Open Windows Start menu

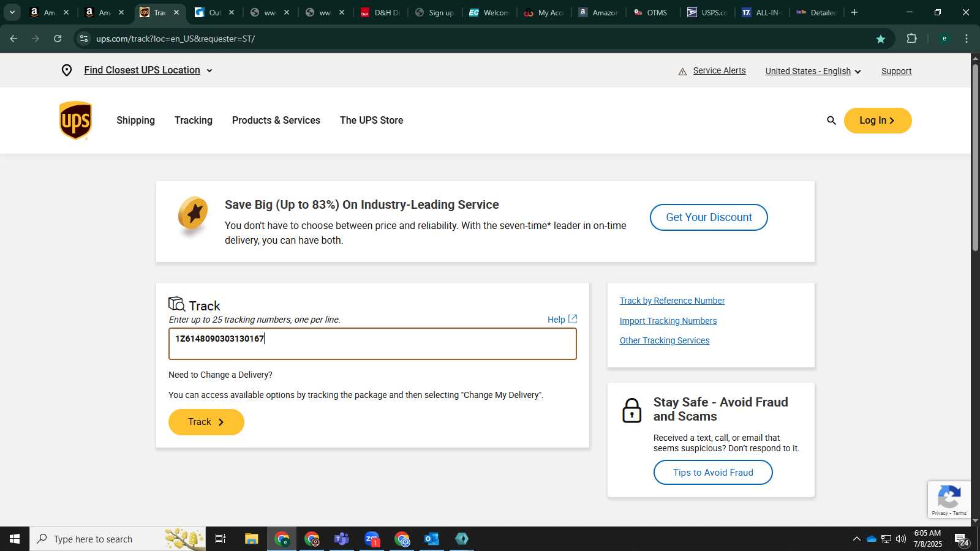(x=15, y=539)
